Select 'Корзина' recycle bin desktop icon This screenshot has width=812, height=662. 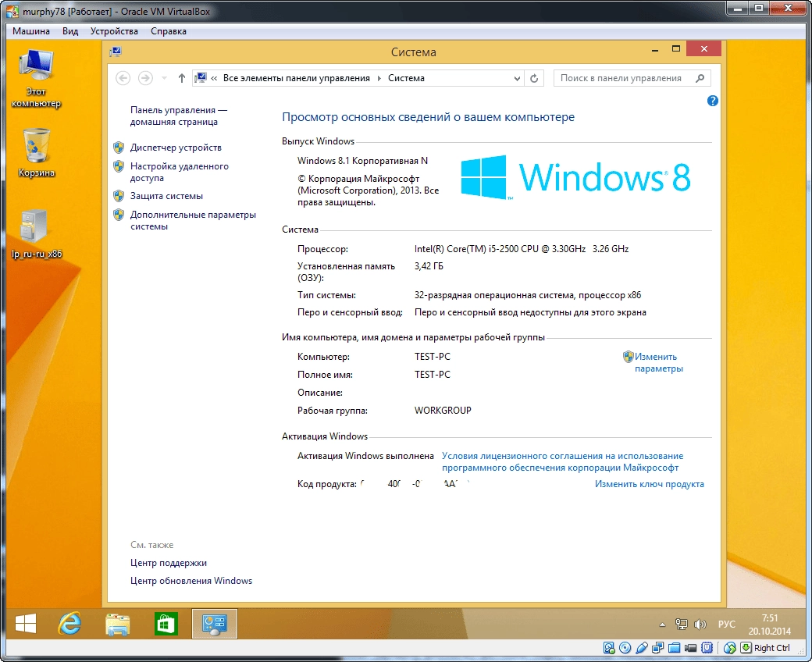pyautogui.click(x=36, y=153)
